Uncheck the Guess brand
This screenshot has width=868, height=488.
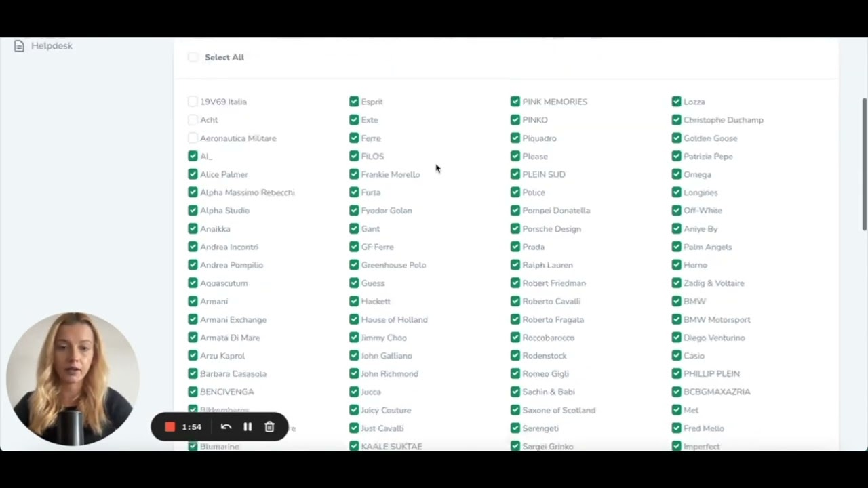click(354, 283)
